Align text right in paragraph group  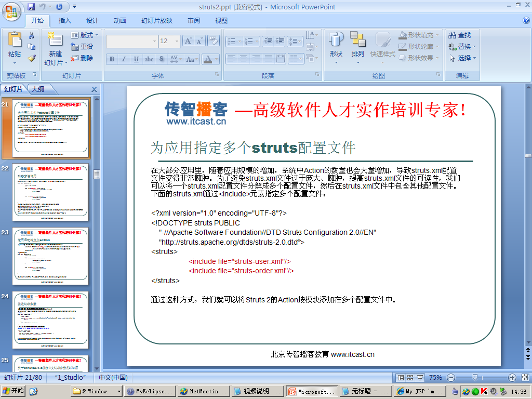coord(256,59)
